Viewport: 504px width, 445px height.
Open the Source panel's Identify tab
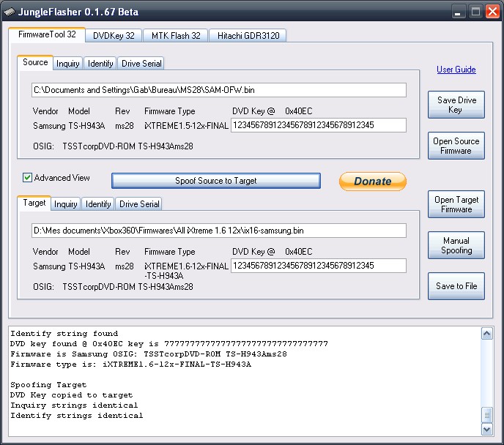tap(100, 64)
